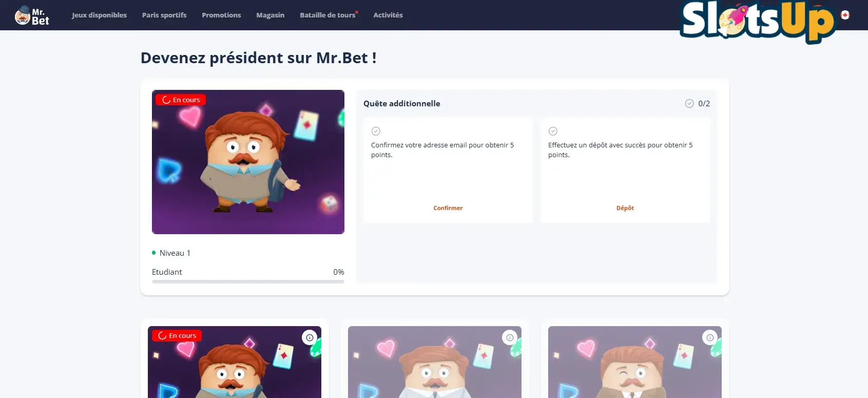Click En cours badge on main character image
This screenshot has height=398, width=868.
click(x=181, y=100)
